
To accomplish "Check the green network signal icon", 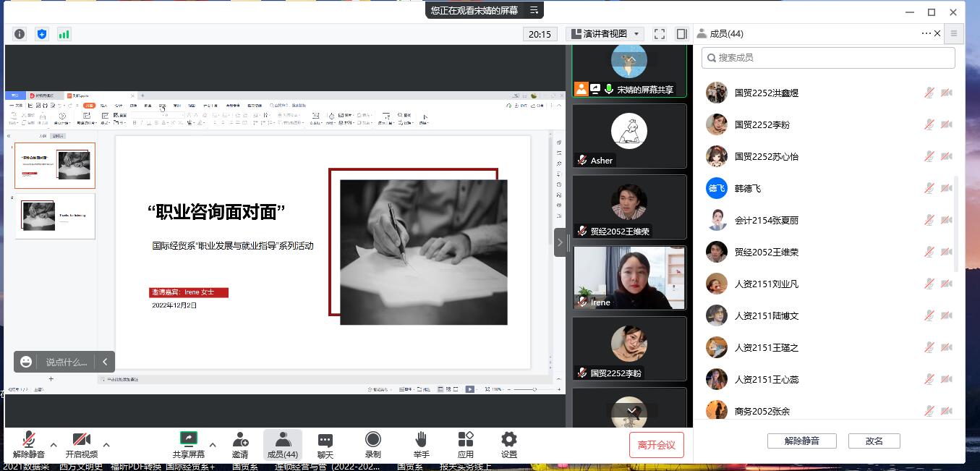I will 64,34.
